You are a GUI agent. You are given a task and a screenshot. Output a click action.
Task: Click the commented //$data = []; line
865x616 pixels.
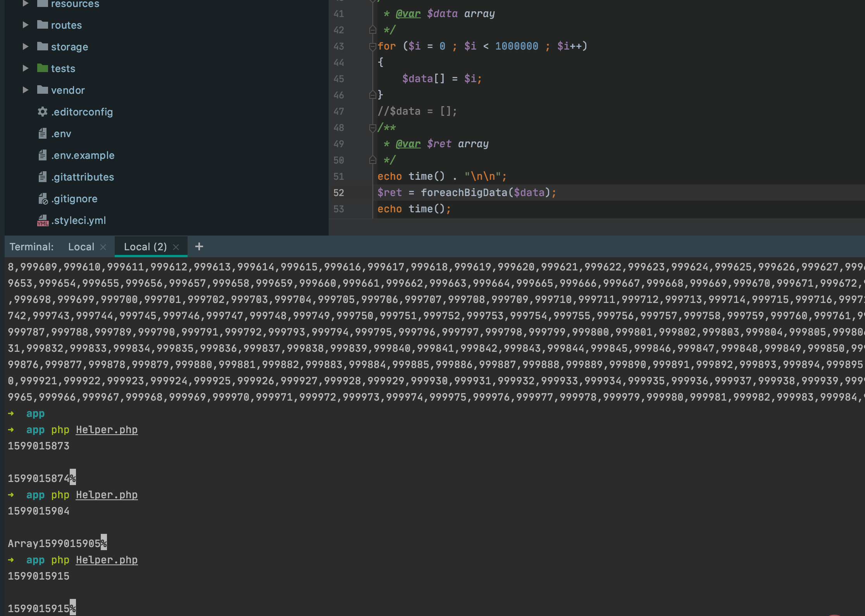tap(417, 112)
